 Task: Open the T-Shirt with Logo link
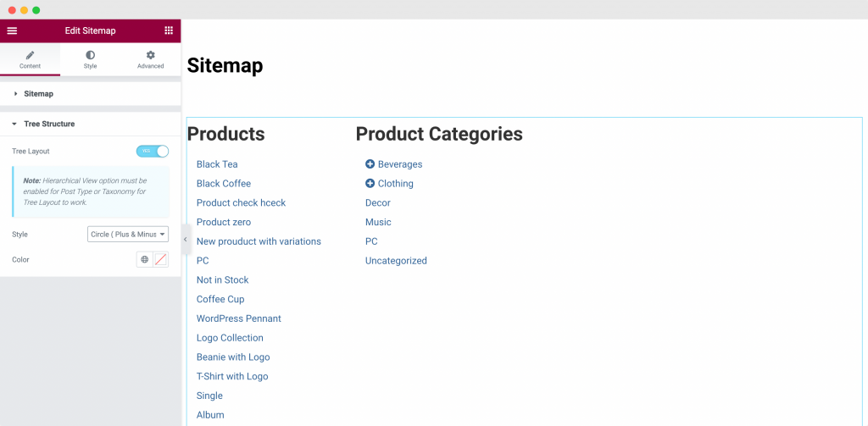coord(232,377)
